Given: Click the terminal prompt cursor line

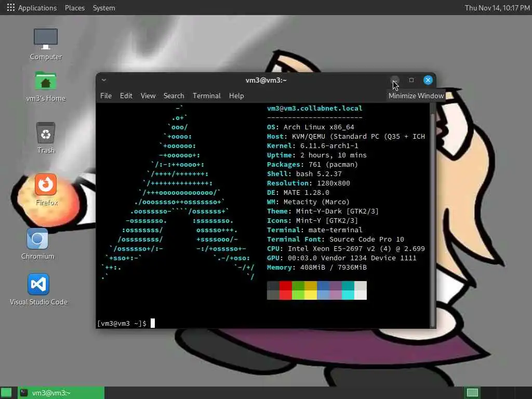Looking at the screenshot, I should (126, 323).
